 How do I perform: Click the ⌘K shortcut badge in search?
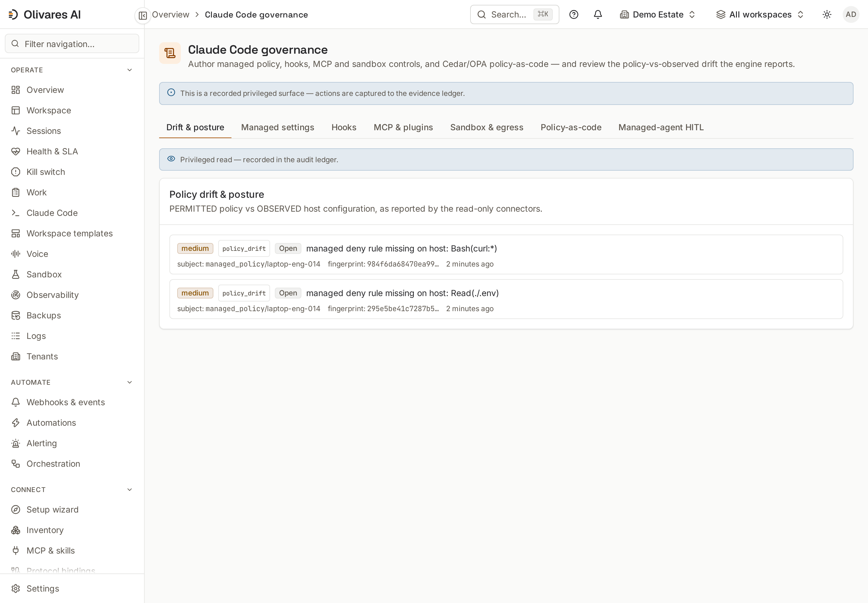pos(542,14)
